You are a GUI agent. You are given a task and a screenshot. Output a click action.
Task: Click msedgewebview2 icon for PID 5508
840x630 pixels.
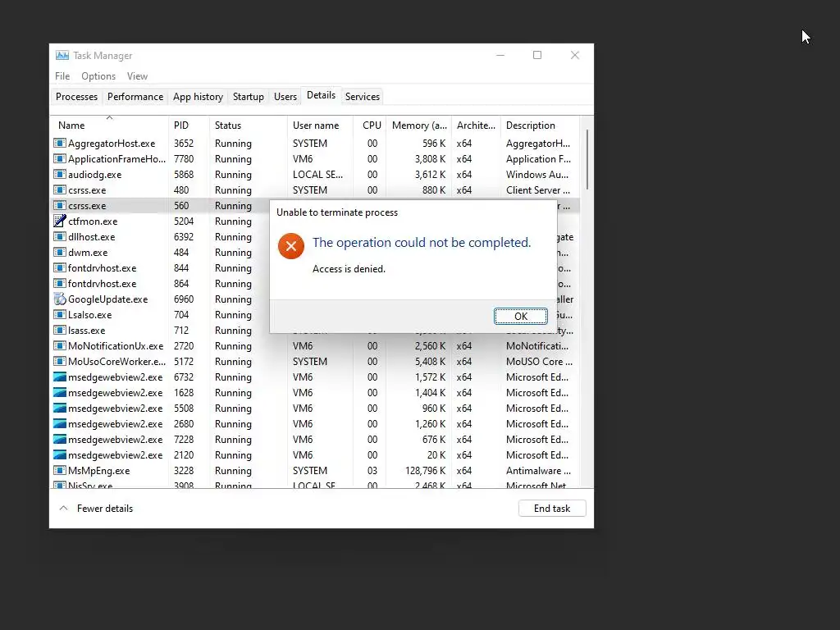pyautogui.click(x=59, y=408)
